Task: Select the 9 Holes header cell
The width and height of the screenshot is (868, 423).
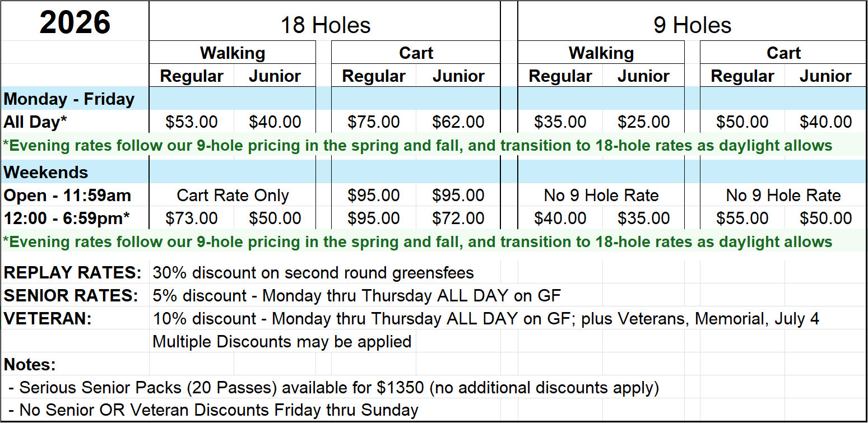Action: point(692,25)
